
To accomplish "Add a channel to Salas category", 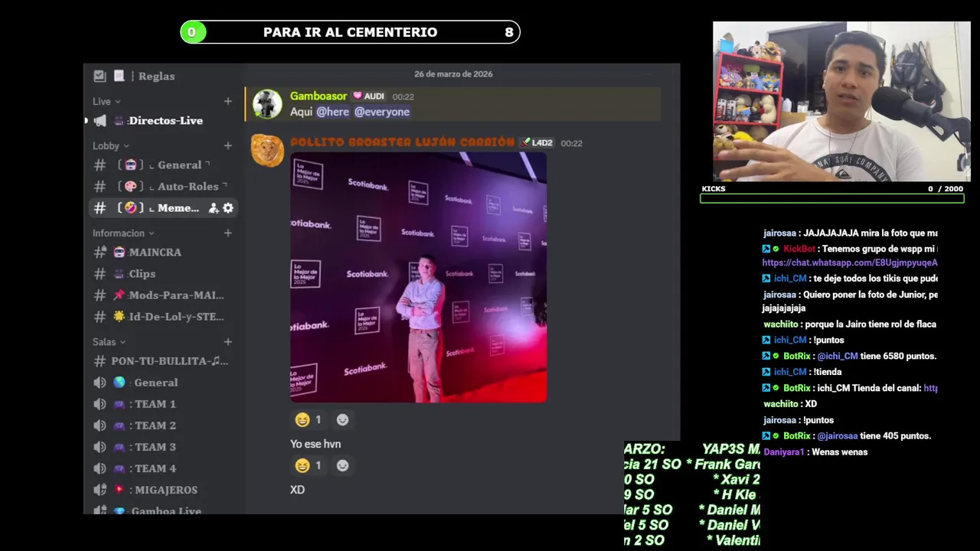I will tap(227, 342).
